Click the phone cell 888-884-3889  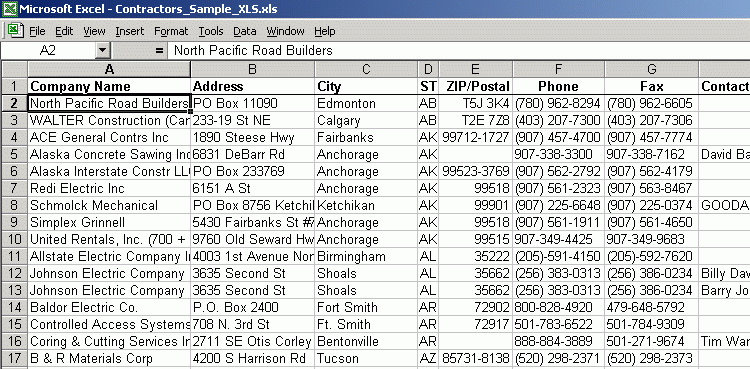click(558, 341)
